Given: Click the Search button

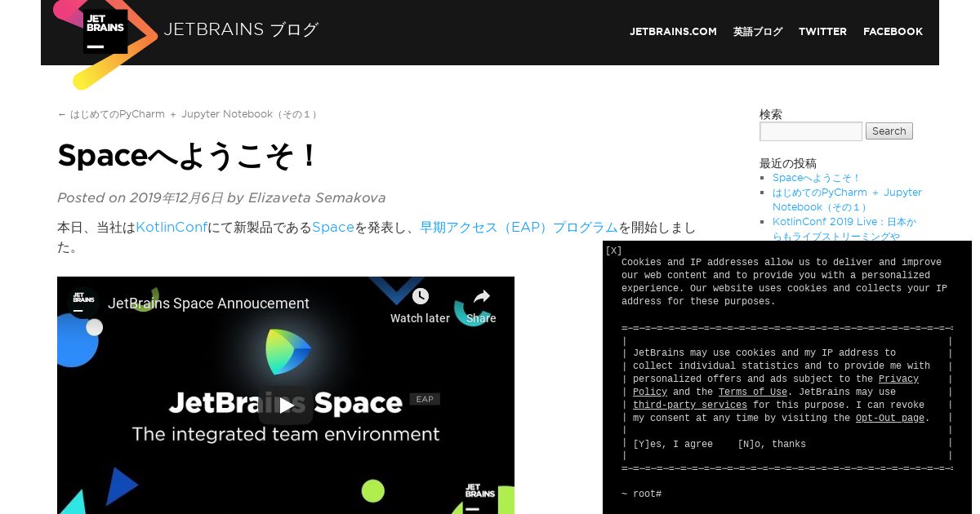Looking at the screenshot, I should pyautogui.click(x=889, y=131).
